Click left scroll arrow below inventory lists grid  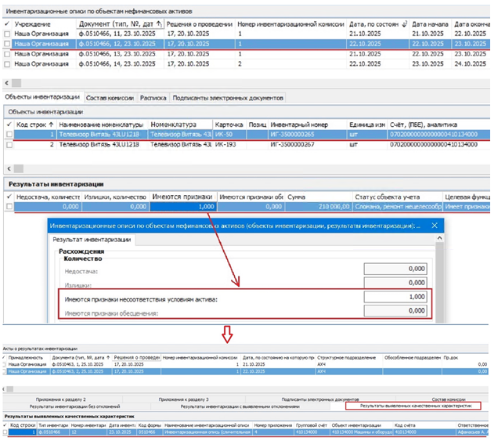tap(9, 83)
